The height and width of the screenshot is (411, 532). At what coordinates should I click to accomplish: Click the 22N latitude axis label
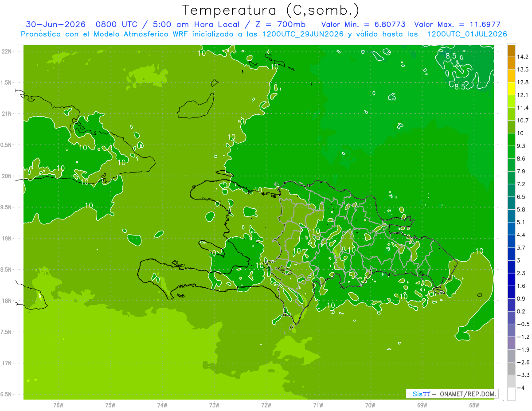click(x=8, y=51)
